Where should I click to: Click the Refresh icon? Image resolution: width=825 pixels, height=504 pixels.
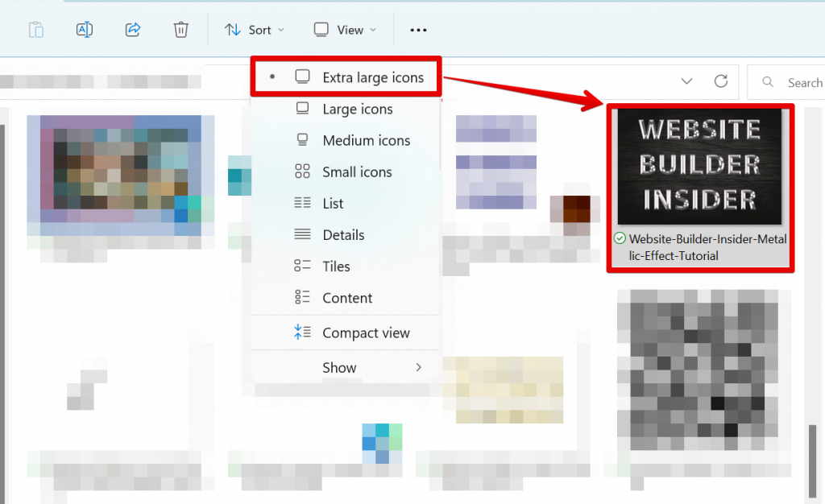click(722, 81)
